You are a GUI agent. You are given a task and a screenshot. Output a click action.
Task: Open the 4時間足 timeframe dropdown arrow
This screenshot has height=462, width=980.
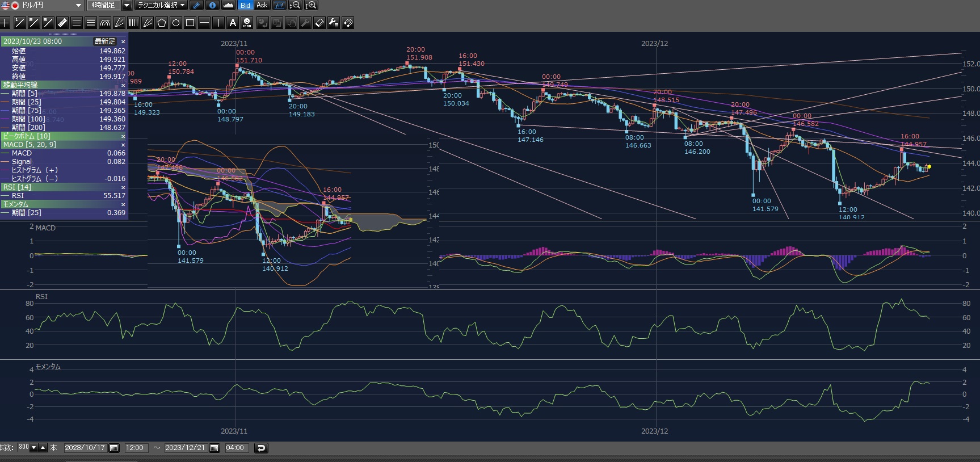tap(127, 5)
